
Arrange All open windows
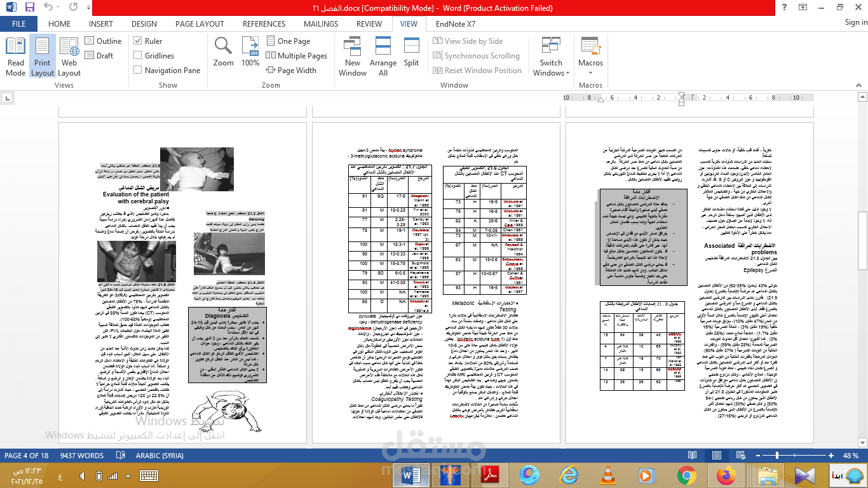pyautogui.click(x=383, y=57)
